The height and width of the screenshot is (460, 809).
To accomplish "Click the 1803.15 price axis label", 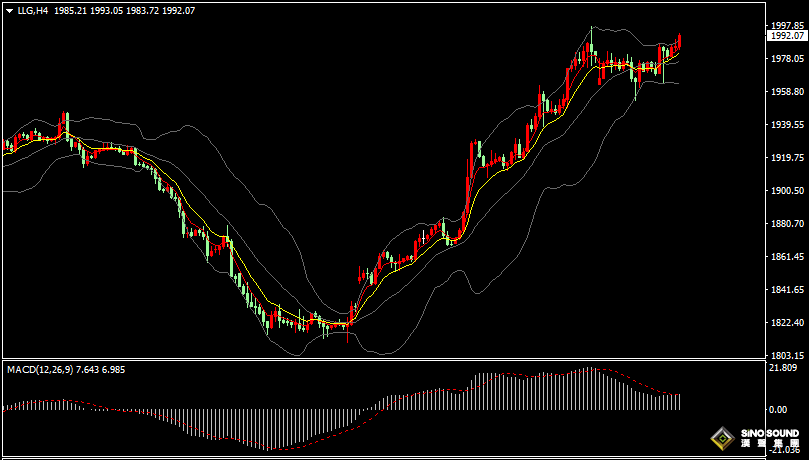I will click(x=787, y=356).
